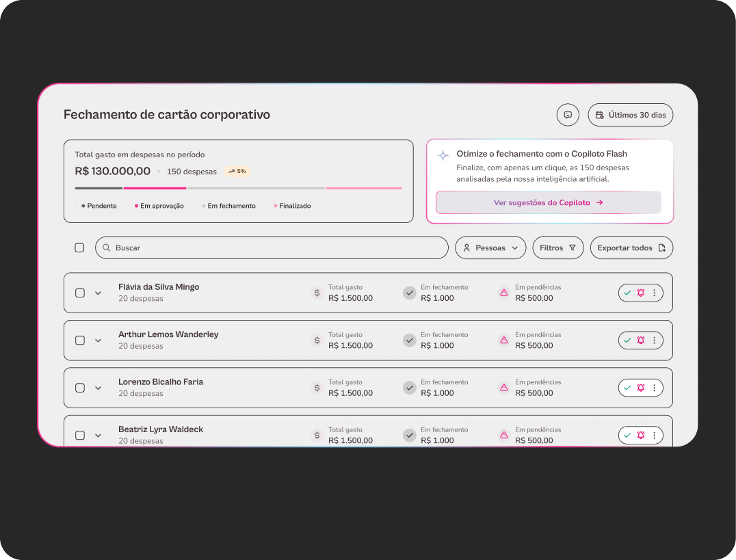The height and width of the screenshot is (560, 736).
Task: Select the Finalizado status filter
Action: click(293, 205)
